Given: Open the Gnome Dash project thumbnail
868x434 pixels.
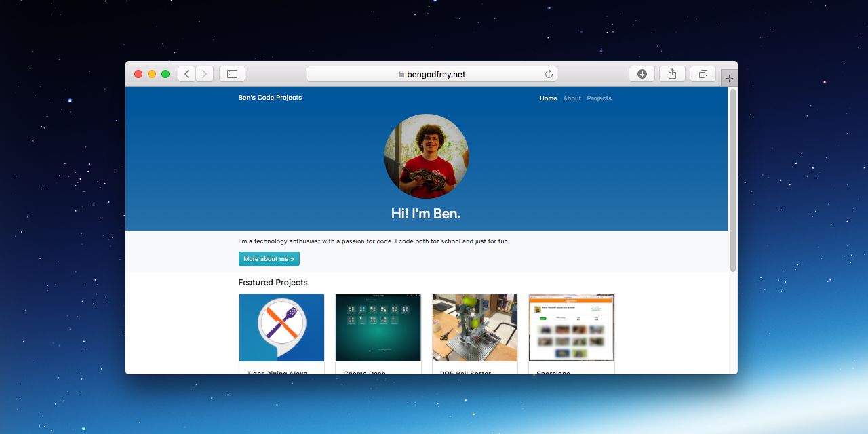Looking at the screenshot, I should click(x=378, y=328).
